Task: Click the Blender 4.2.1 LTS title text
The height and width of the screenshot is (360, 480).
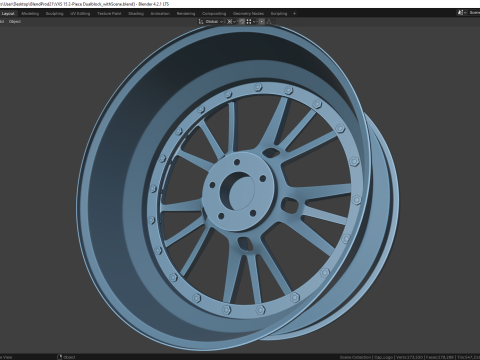Action: click(x=153, y=4)
